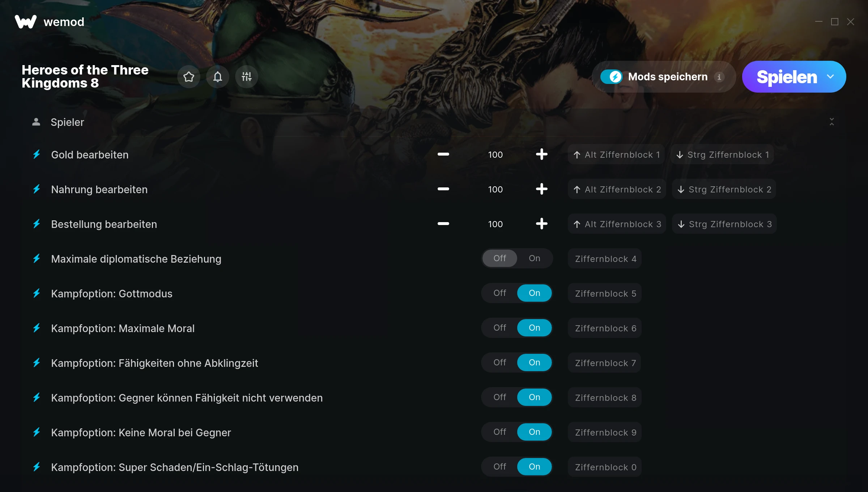
Task: Decrease Nahrung bearbeiten with minus icon
Action: pos(443,189)
